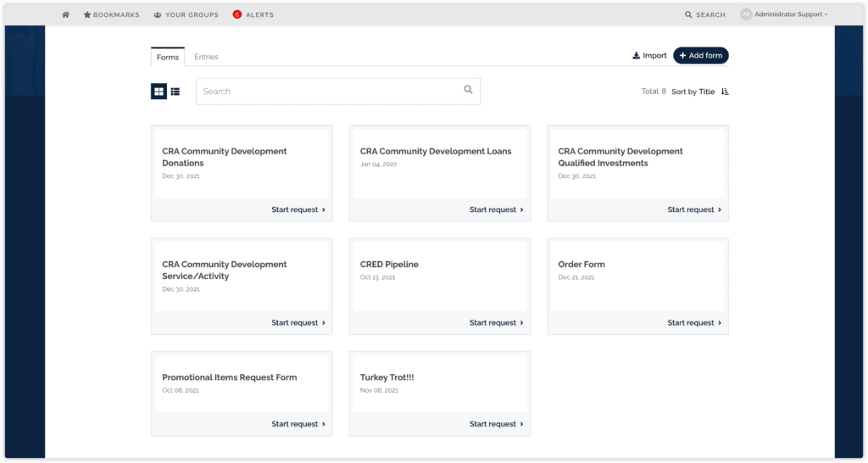Open the Sort by Title dropdown

point(693,92)
